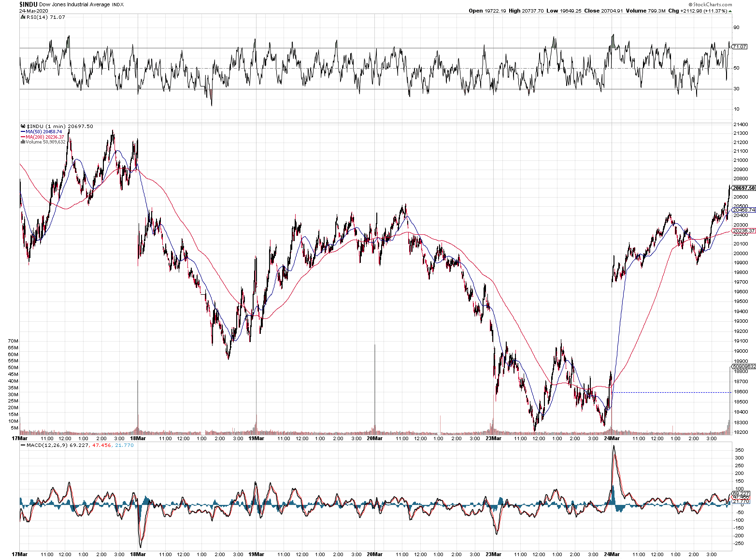Click the black MACD line legend marker
The width and height of the screenshot is (756, 559).
pyautogui.click(x=23, y=445)
